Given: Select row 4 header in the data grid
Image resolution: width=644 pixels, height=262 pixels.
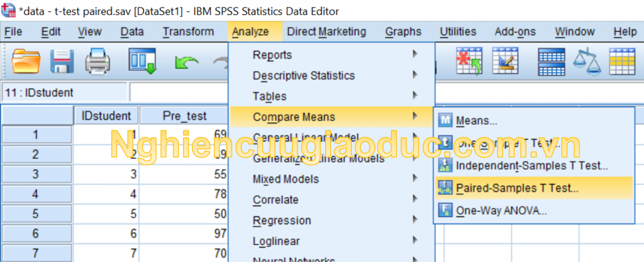Looking at the screenshot, I should tap(36, 195).
